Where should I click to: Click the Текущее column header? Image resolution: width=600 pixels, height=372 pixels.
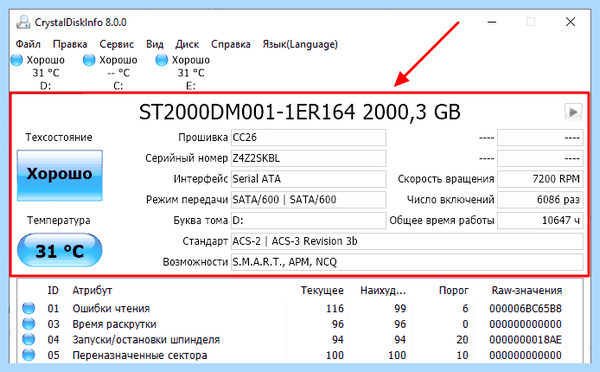(x=322, y=290)
